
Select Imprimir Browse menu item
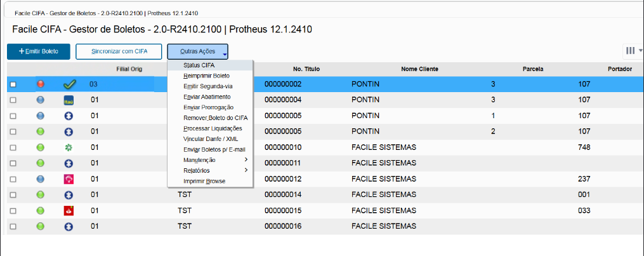tap(210, 181)
